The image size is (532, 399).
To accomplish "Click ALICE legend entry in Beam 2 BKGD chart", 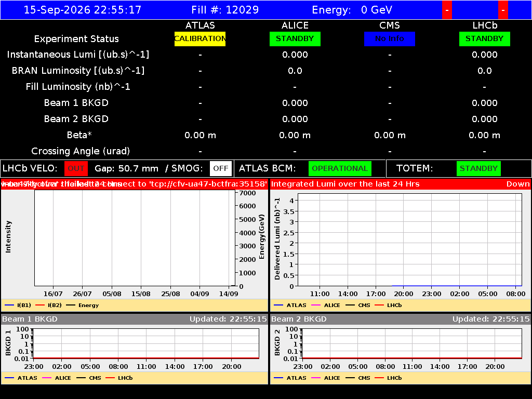I will click(x=326, y=378).
